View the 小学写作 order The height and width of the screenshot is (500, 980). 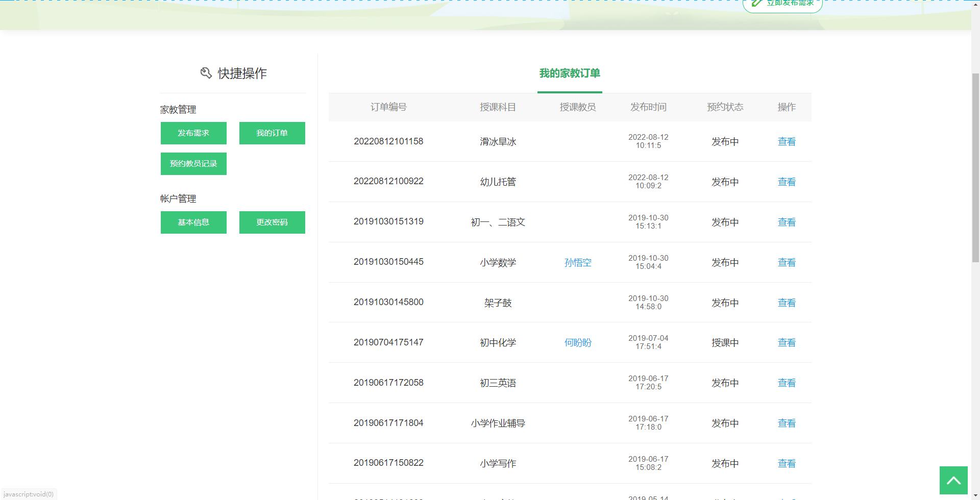click(787, 464)
